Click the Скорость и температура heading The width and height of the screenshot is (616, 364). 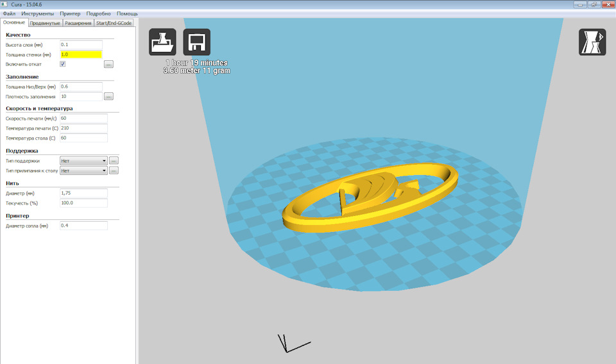click(39, 109)
